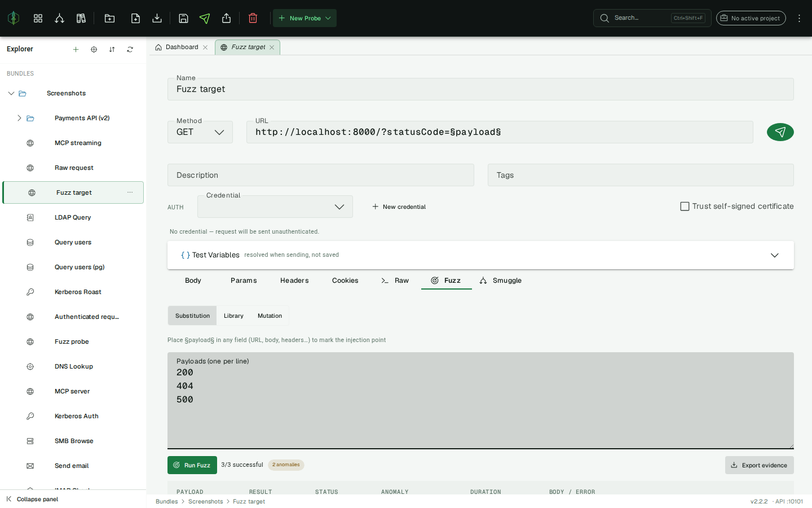Close the Fuzz target tab
Image resolution: width=812 pixels, height=508 pixels.
pos(272,47)
